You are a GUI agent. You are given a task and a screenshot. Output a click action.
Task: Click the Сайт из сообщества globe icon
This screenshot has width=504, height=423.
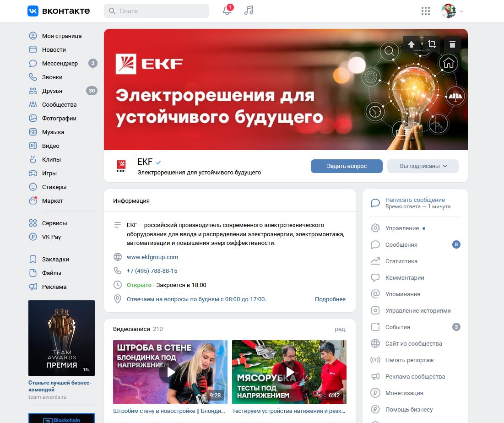pos(375,344)
